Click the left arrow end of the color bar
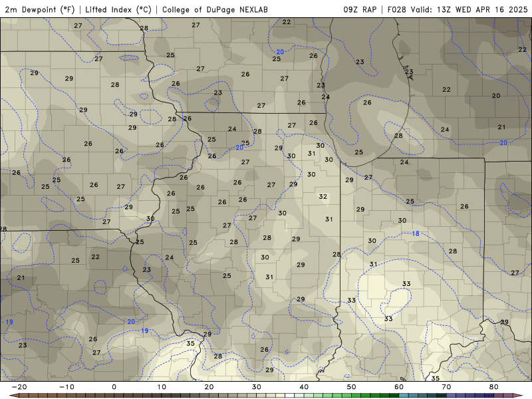Viewport: 532px width, 399px height. tap(14, 396)
